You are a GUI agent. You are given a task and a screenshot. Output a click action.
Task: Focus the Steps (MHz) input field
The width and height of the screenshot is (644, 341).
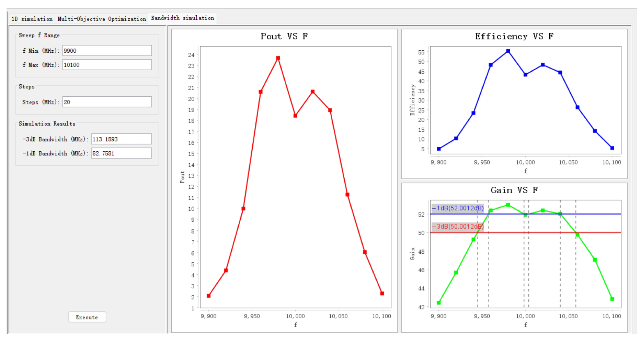[107, 102]
